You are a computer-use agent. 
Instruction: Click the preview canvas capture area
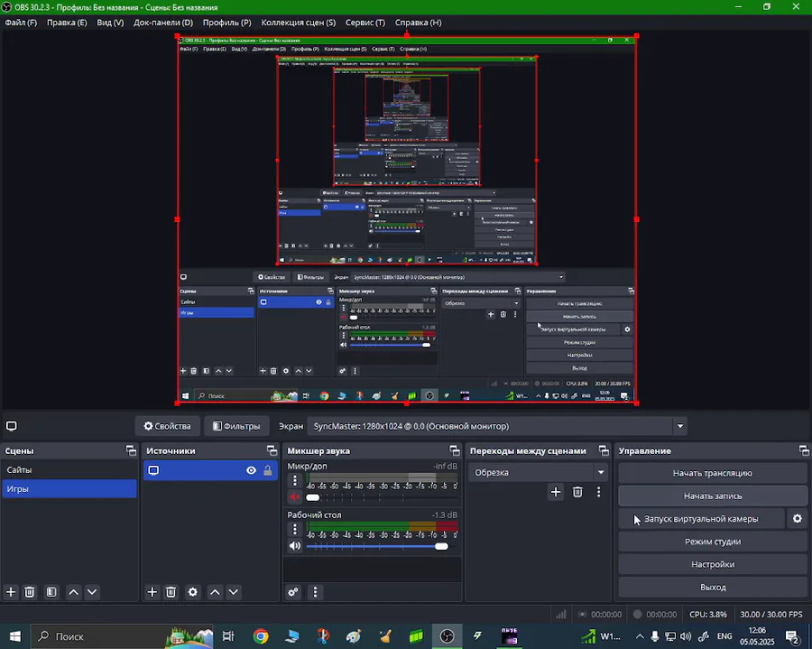point(407,219)
